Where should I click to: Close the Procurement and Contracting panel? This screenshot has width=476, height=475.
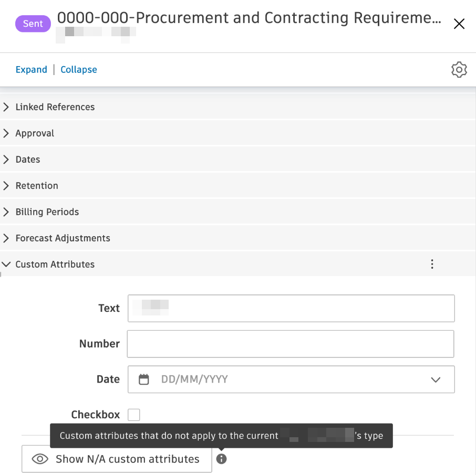[459, 24]
